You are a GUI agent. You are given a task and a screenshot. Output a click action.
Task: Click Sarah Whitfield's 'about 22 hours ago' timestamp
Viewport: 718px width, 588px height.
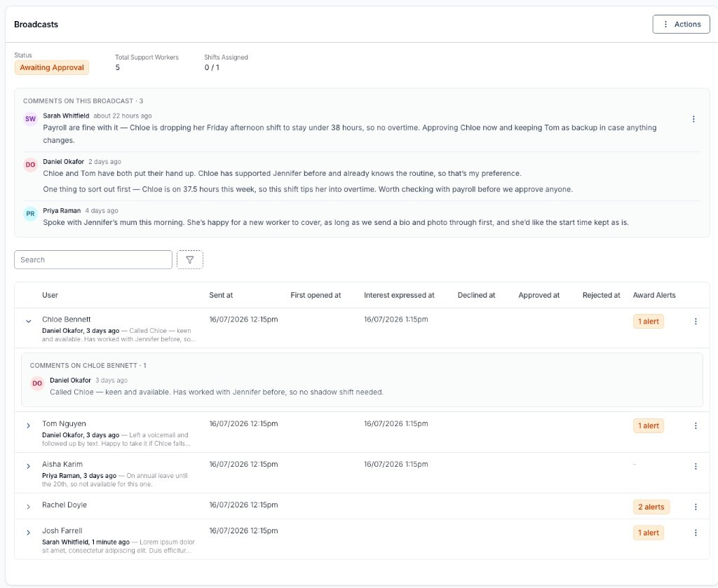click(122, 116)
